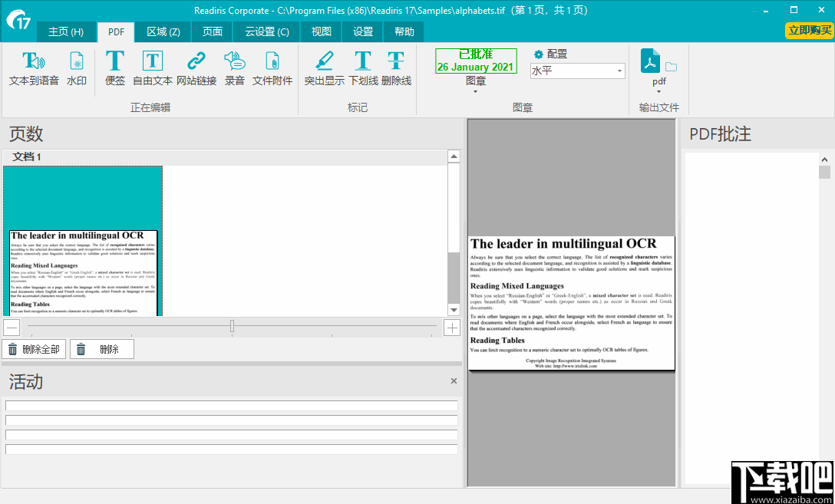Open the 帮助 tab

404,32
